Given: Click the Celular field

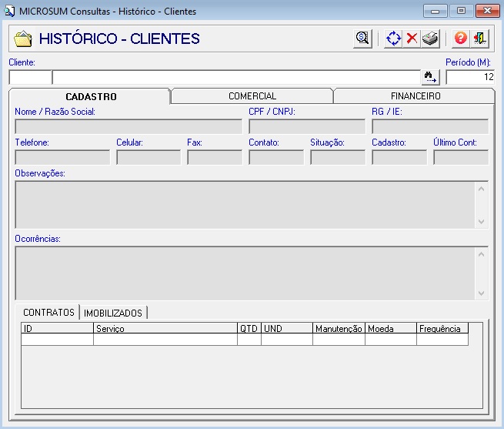Looking at the screenshot, I should pos(149,157).
